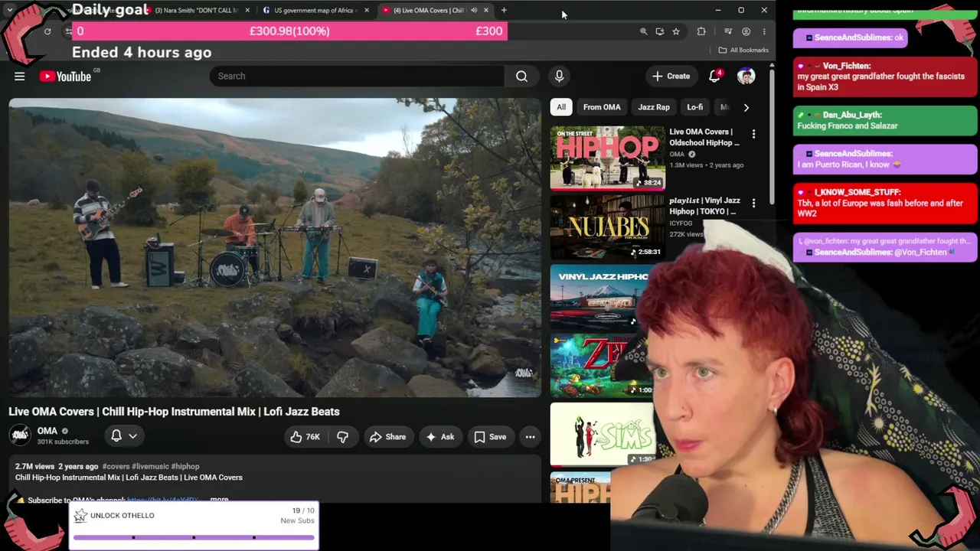Select the 'Lo-fi' filter chip
Viewport: 980px width, 551px height.
coord(694,107)
